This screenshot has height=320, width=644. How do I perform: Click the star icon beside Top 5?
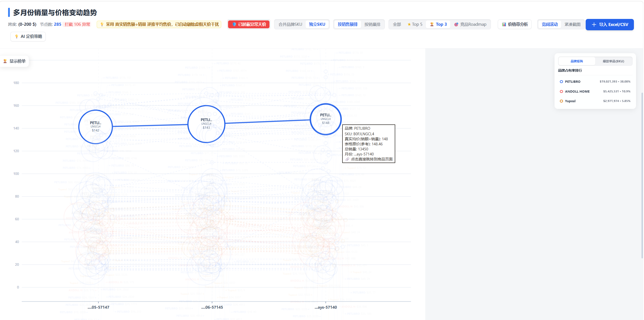click(409, 24)
